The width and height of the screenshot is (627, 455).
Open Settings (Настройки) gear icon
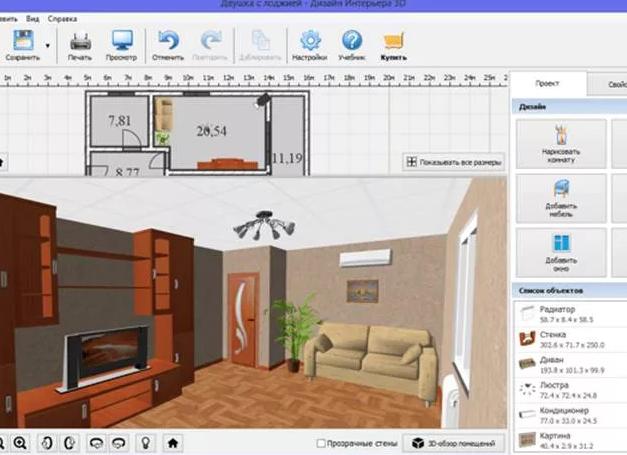click(x=311, y=41)
